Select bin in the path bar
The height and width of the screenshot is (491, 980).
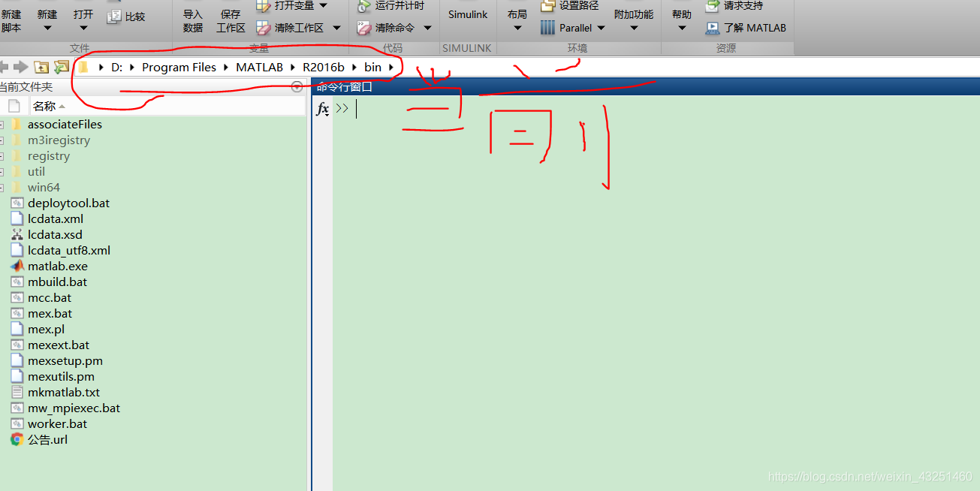373,68
